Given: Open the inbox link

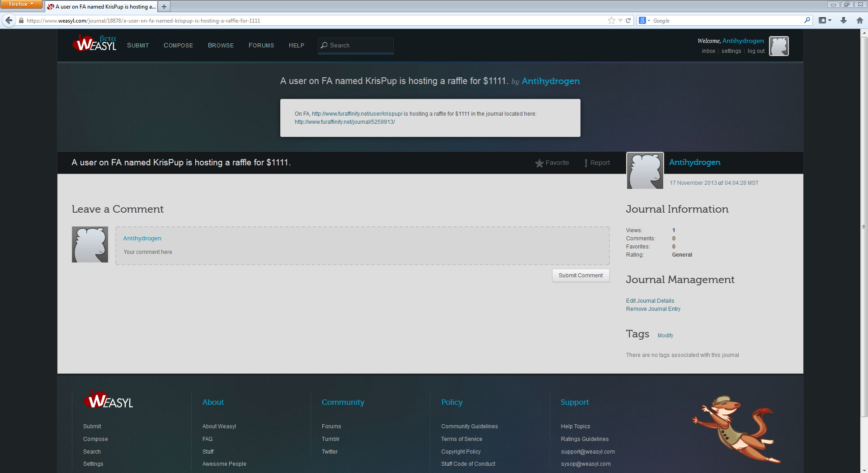Looking at the screenshot, I should pos(708,51).
